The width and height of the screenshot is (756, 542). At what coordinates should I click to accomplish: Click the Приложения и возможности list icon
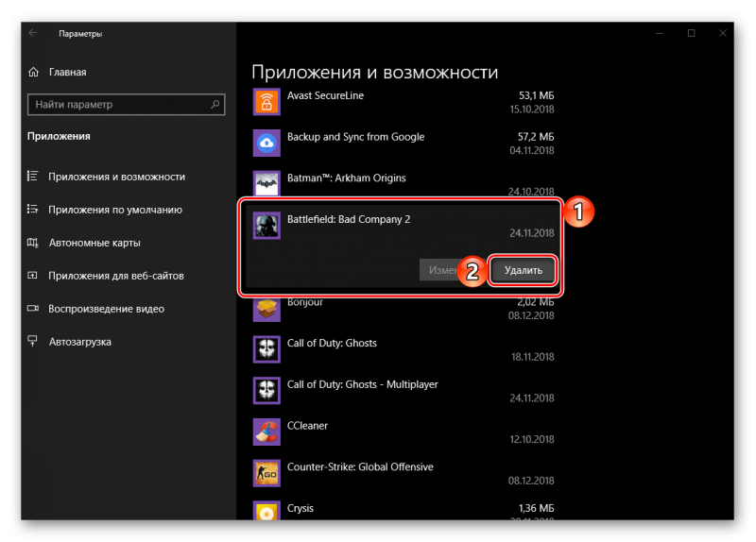click(33, 177)
